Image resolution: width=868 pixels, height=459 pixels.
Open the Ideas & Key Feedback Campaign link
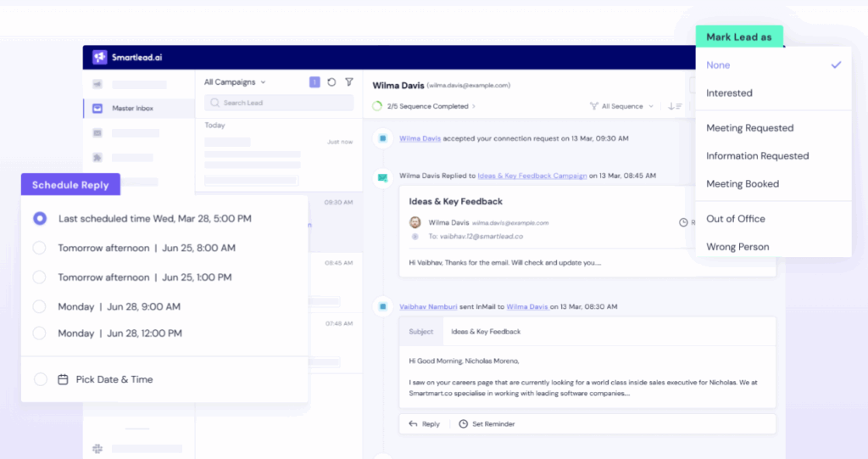532,176
